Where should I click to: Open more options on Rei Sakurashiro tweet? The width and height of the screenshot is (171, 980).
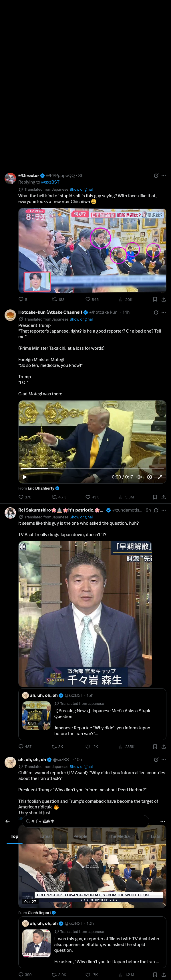[x=163, y=510]
